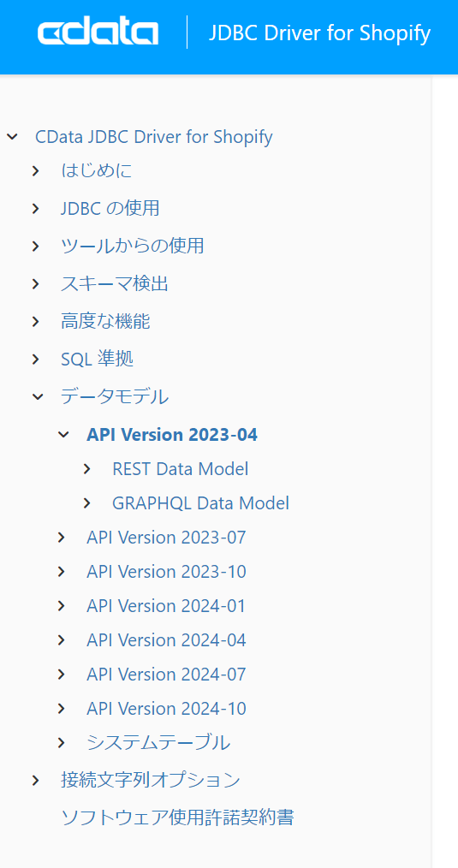Expand the GRAPHQL Data Model chevron
Viewport: 458px width, 868px height.
click(x=87, y=503)
